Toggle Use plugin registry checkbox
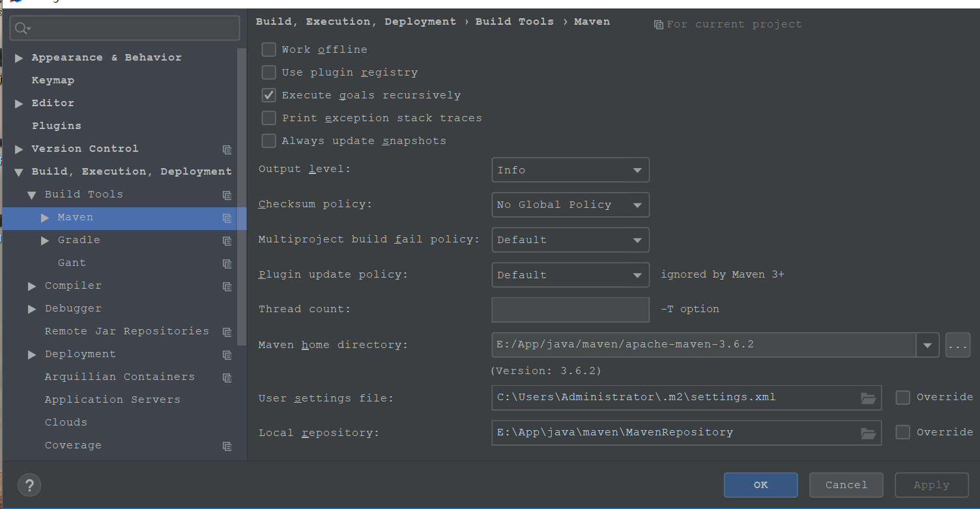 268,72
